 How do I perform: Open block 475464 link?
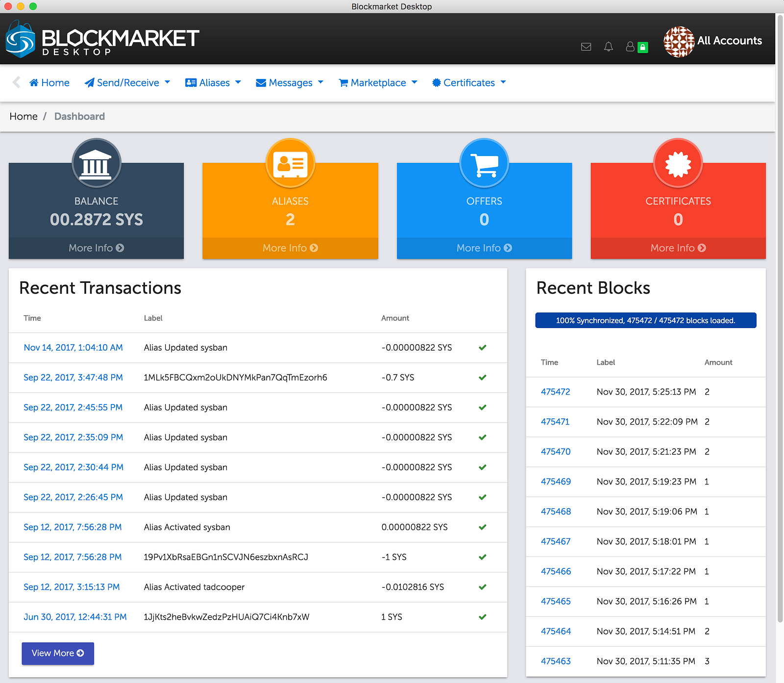pyautogui.click(x=556, y=631)
